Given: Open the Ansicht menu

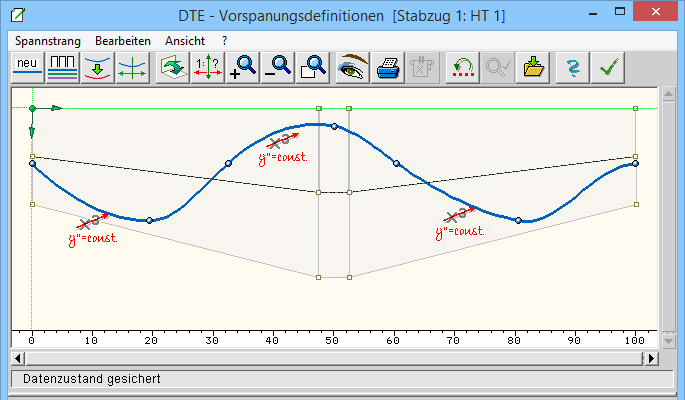Looking at the screenshot, I should click(x=186, y=40).
